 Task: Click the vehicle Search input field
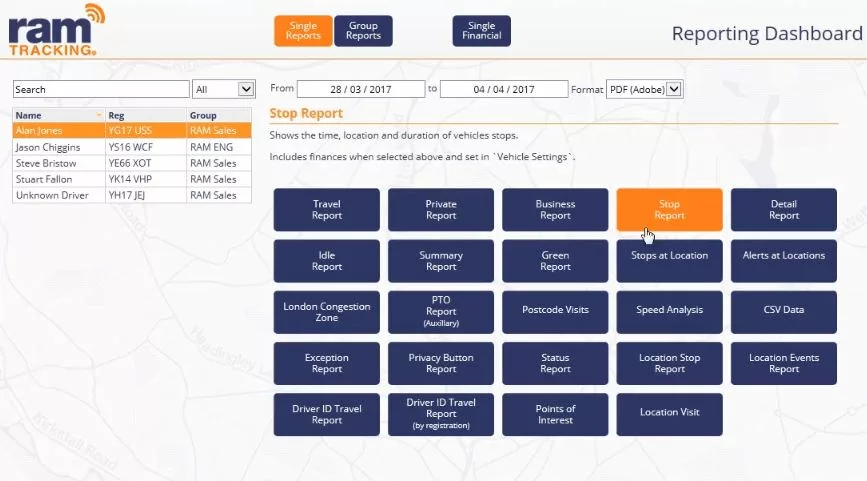click(x=101, y=89)
